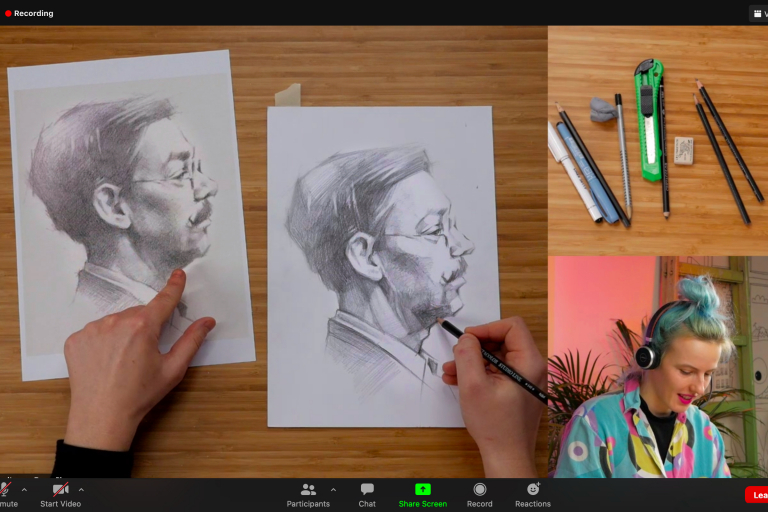Open the Reactions emoji menu
This screenshot has width=768, height=512.
(533, 494)
